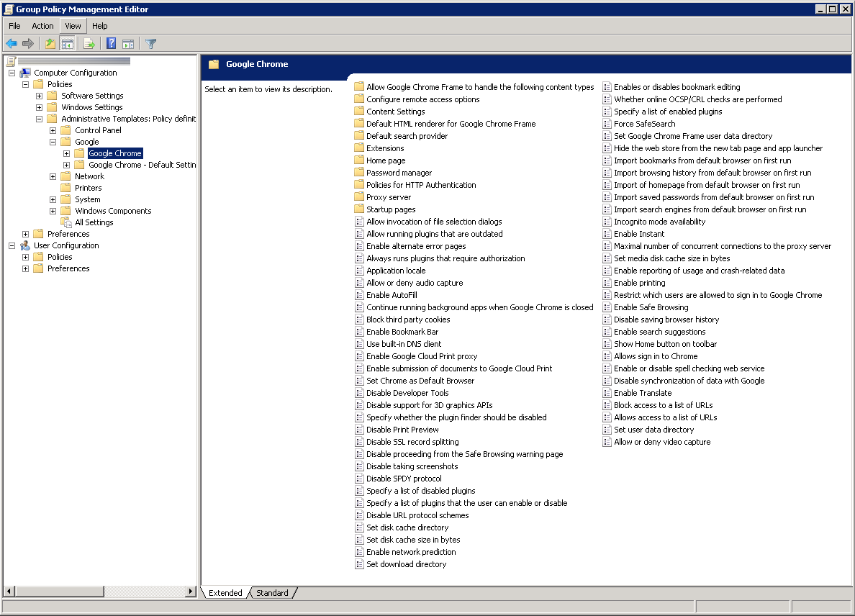Click the tree pane scroll-right arrow

191,592
